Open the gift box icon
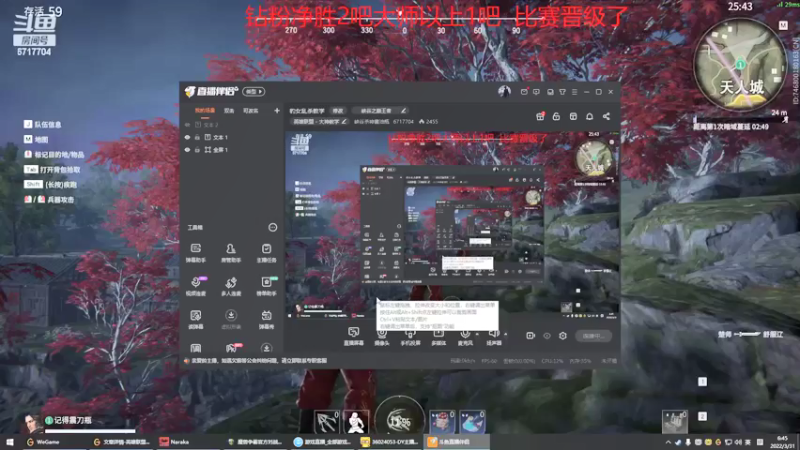800x450 pixels. (x=540, y=116)
